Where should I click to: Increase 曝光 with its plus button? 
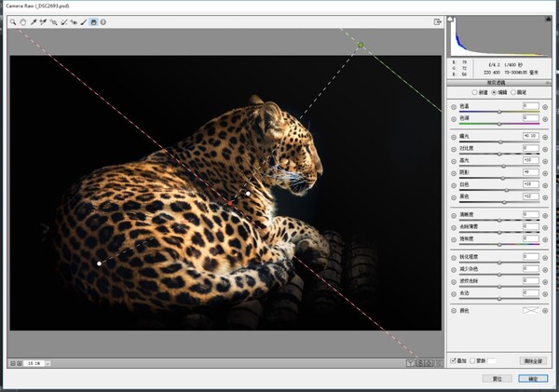coord(545,137)
